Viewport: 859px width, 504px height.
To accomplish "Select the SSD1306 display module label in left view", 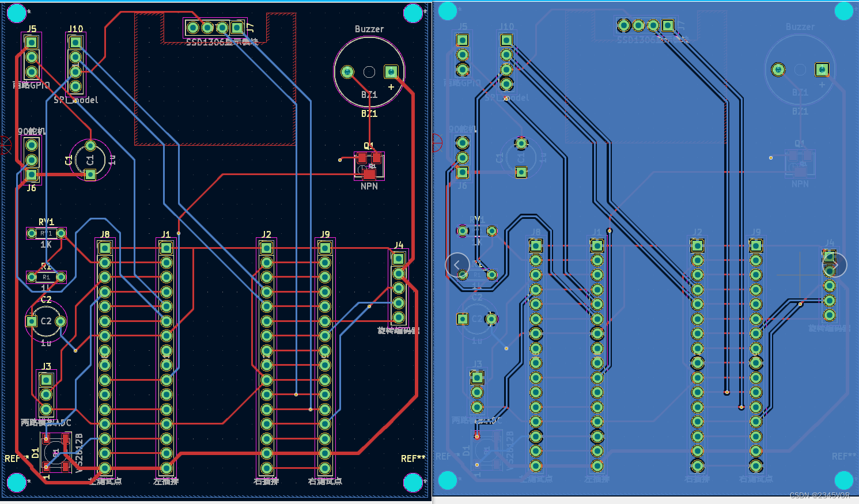I will click(222, 42).
